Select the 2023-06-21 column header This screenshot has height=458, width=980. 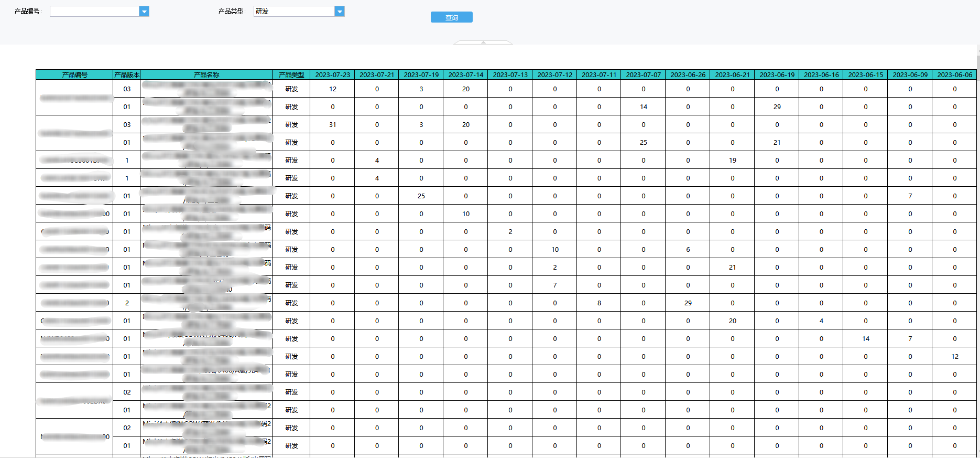[x=733, y=74]
